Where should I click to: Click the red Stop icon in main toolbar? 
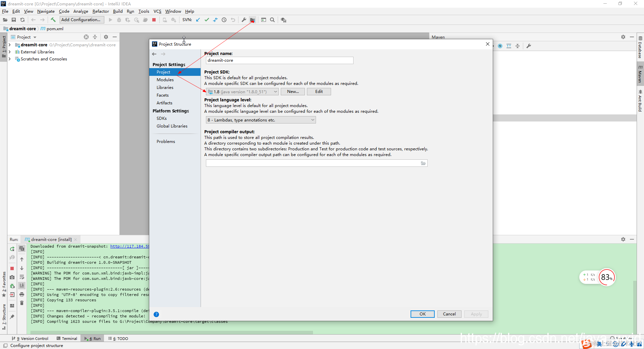click(154, 20)
